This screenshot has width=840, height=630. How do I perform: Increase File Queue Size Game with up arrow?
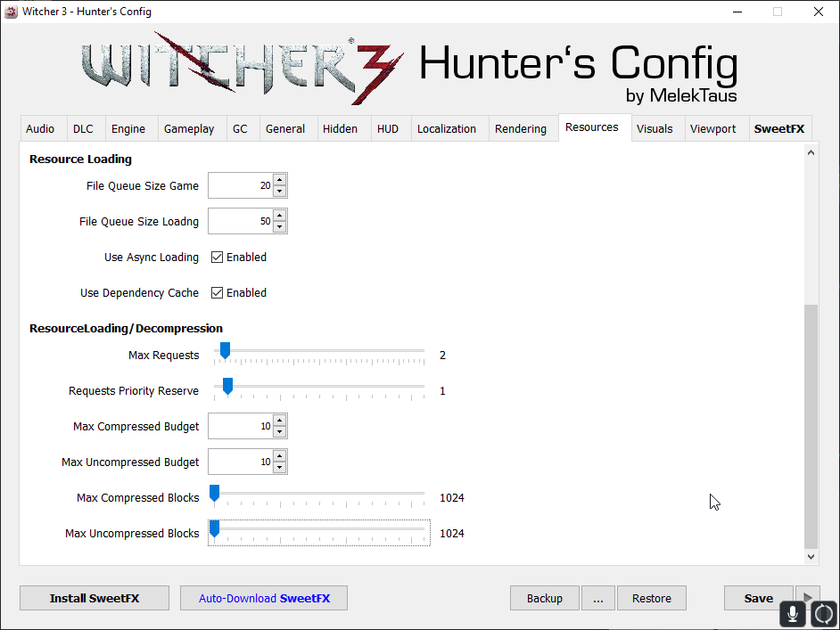click(x=280, y=180)
